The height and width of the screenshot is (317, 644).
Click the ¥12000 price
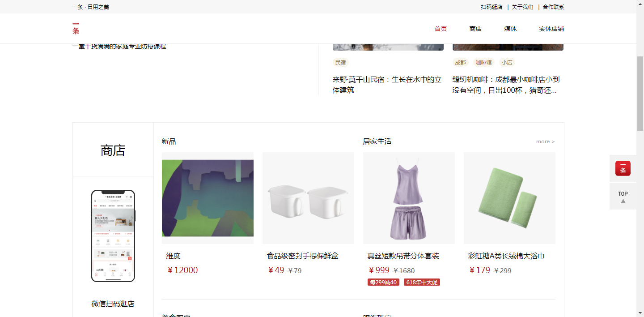tap(182, 270)
